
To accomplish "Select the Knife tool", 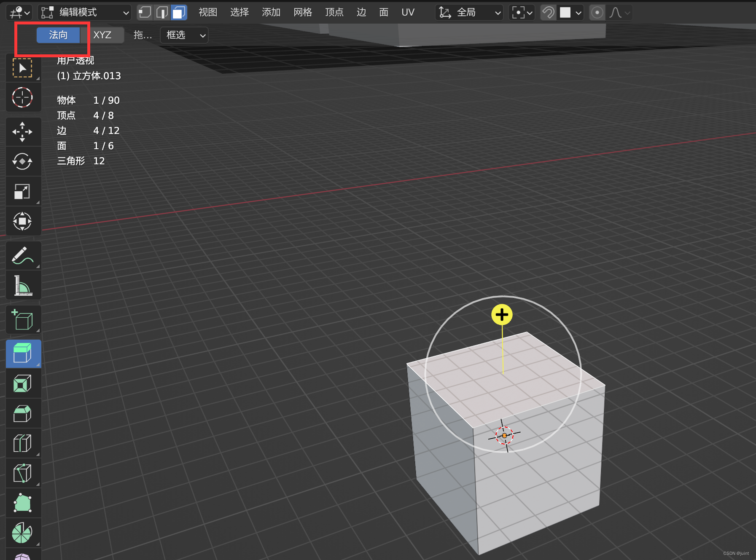I will click(x=23, y=473).
